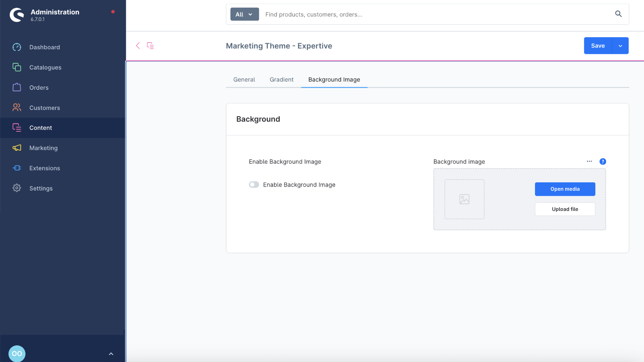Click the Shopware logo icon
644x362 pixels.
(x=17, y=15)
